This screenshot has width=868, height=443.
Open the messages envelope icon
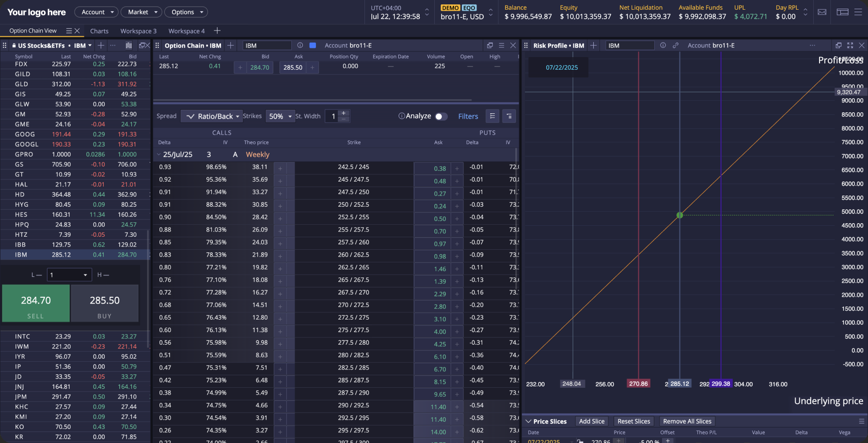coord(822,12)
